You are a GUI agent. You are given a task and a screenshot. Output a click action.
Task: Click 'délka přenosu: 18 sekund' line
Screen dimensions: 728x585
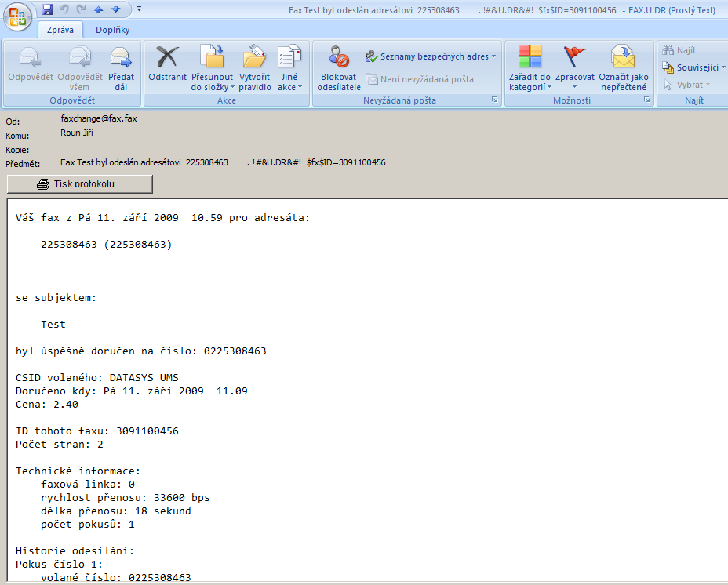tap(116, 511)
